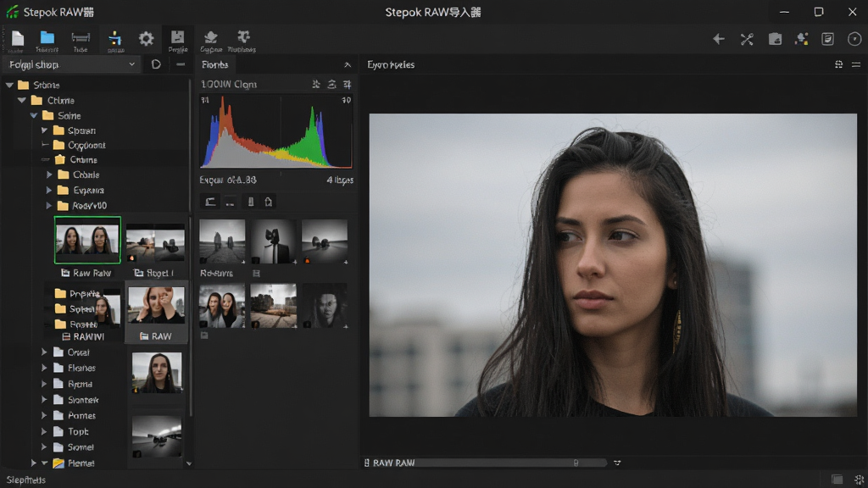Select the Raw Raw portrait thumbnail

tap(87, 240)
